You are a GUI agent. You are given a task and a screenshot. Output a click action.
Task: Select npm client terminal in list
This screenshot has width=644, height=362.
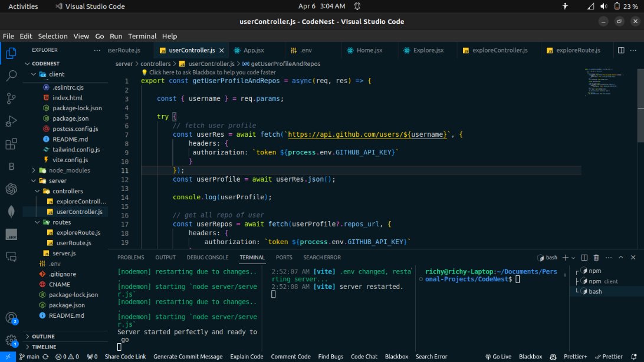[603, 281]
